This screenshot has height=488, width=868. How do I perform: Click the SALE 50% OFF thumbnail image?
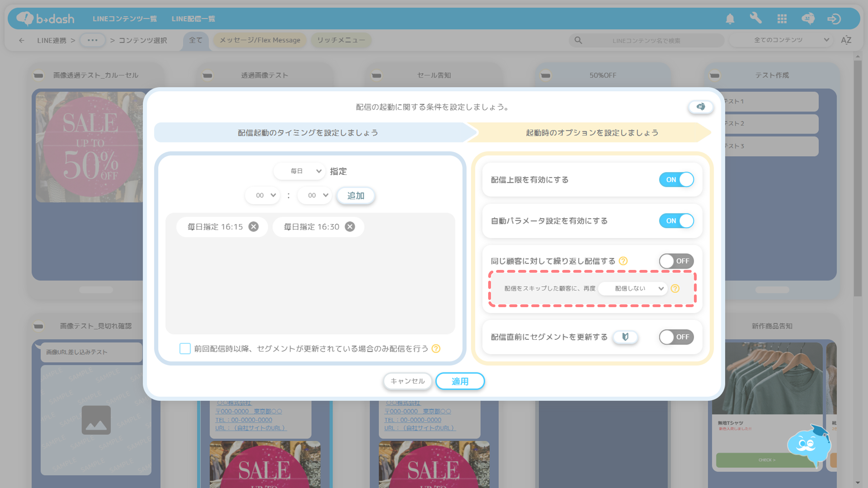point(90,147)
